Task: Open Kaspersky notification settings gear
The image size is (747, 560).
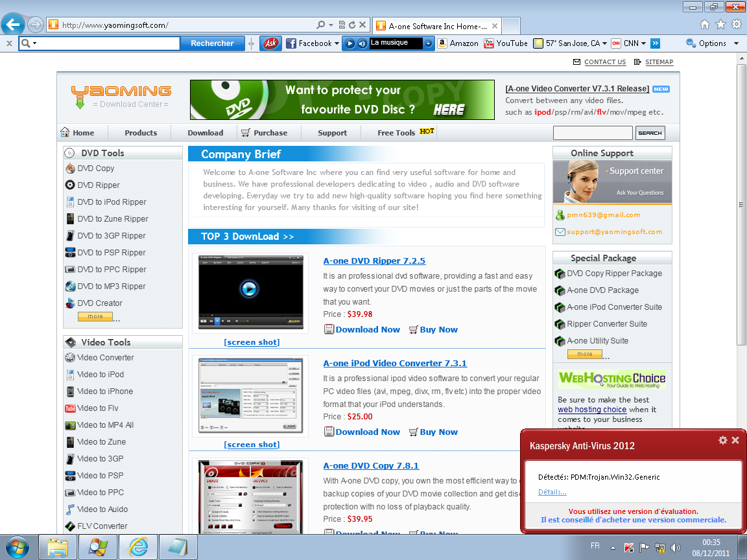Action: pos(723,440)
